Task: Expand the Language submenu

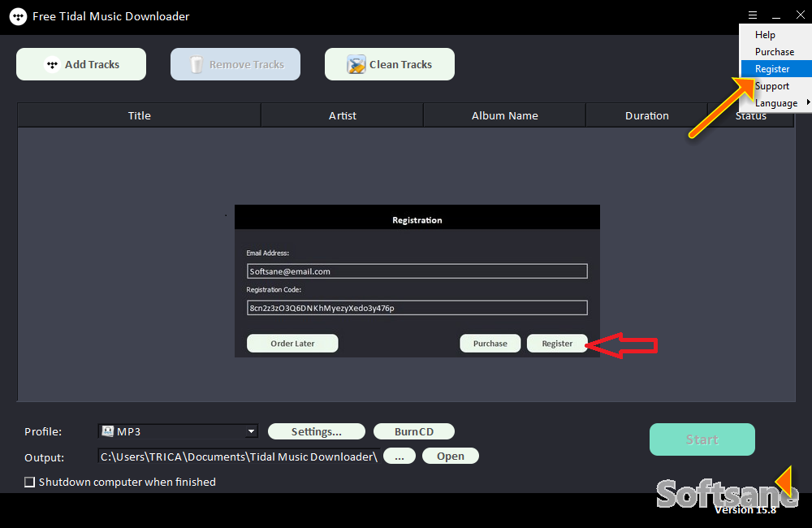Action: (775, 103)
